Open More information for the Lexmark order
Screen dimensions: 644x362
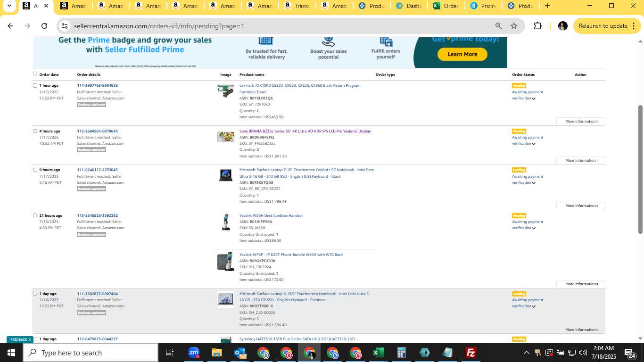point(581,121)
